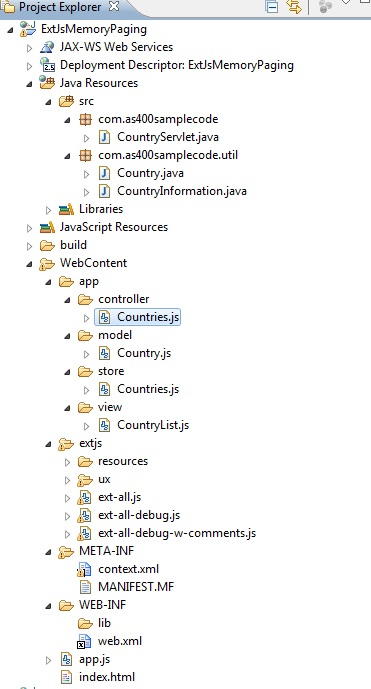Select Countries.js under the controller folder

(148, 317)
